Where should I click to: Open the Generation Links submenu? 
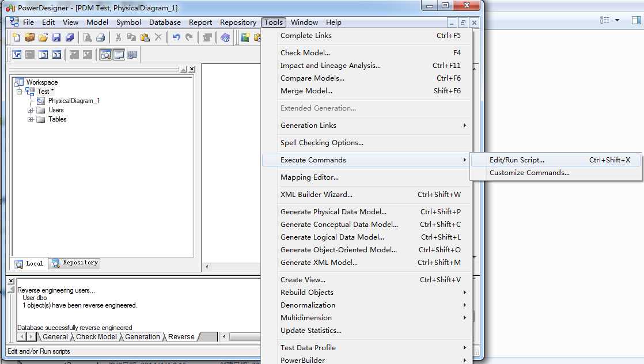(367, 126)
